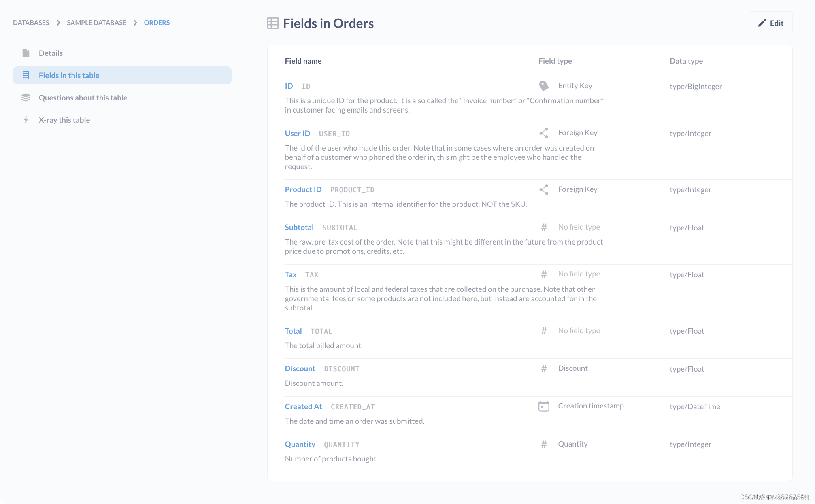Screen dimensions: 815x504
Task: Click the hash icon in Quantity row
Action: 544,444
